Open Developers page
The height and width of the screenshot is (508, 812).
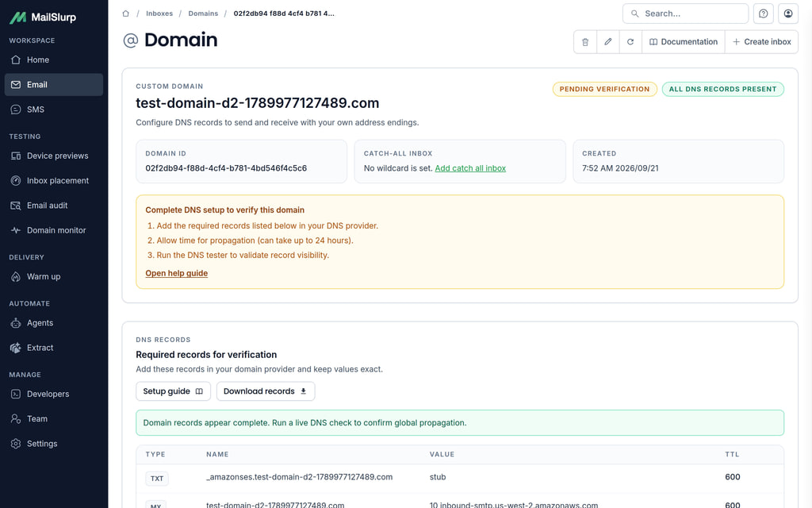coord(53,394)
